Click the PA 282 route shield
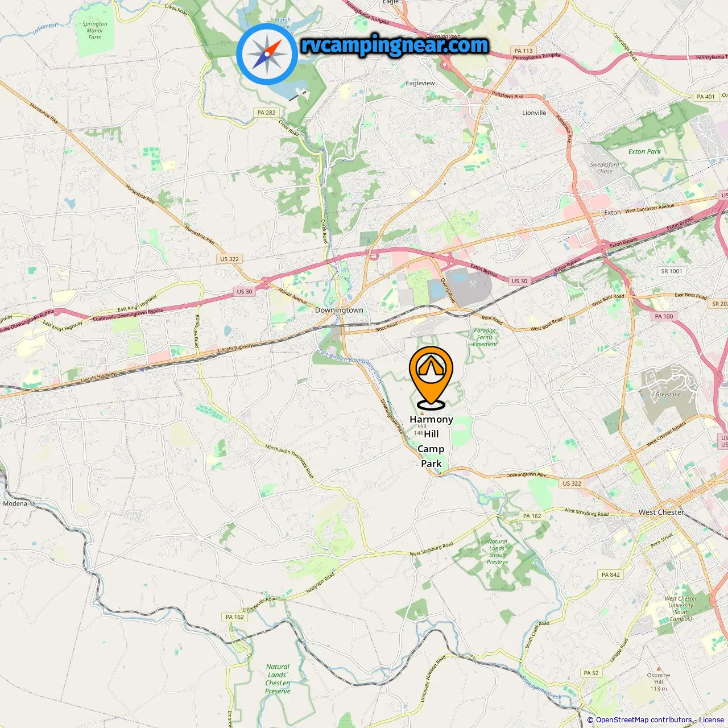 (266, 113)
